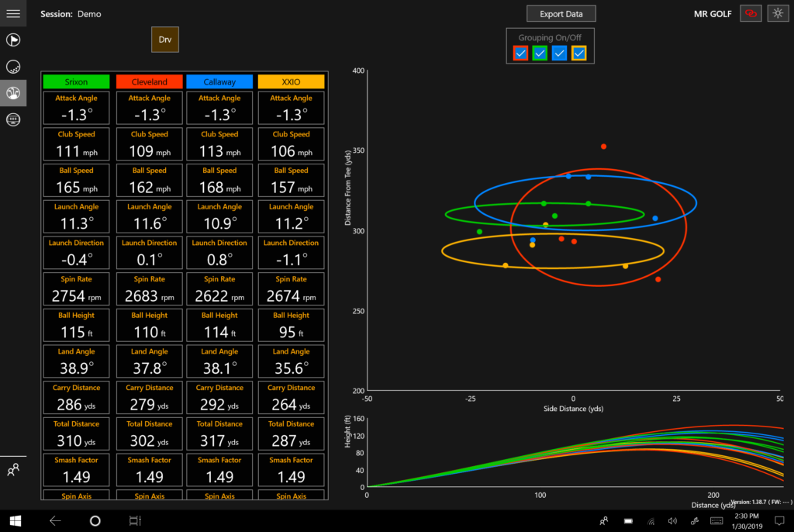Viewport: 794px width, 532px height.
Task: Select XXIO Ball Height 95 ft cell
Action: (x=292, y=325)
